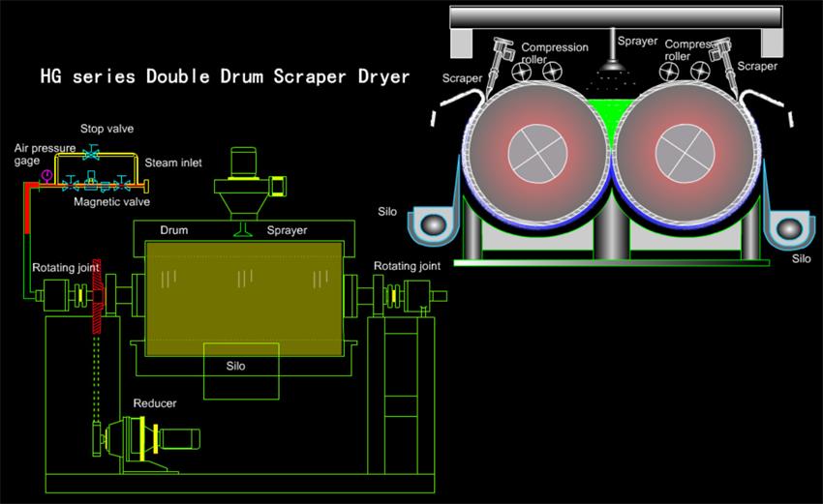The image size is (823, 504).
Task: Click the Stop valve symbol on the yellow pipe
Action: pos(91,153)
